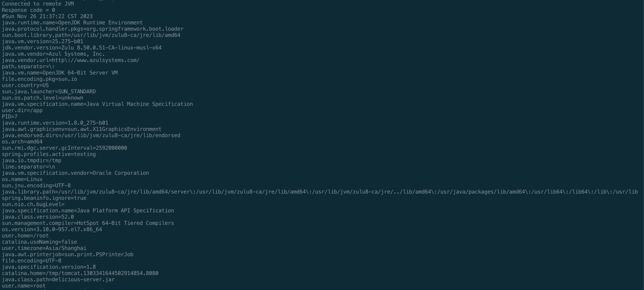Click the long java.library.path line
644x290 pixels.
[x=320, y=192]
